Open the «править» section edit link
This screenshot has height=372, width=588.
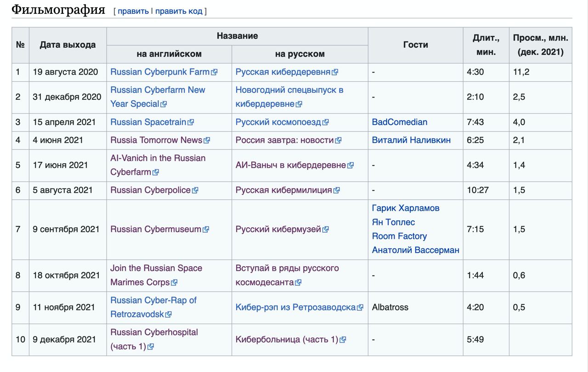click(133, 11)
